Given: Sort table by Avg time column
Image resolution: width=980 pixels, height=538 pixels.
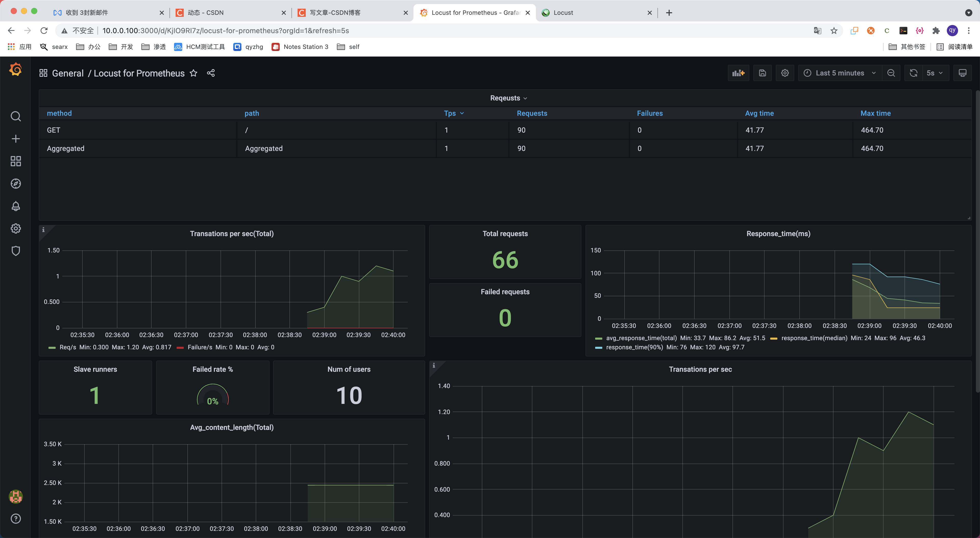Looking at the screenshot, I should point(759,113).
